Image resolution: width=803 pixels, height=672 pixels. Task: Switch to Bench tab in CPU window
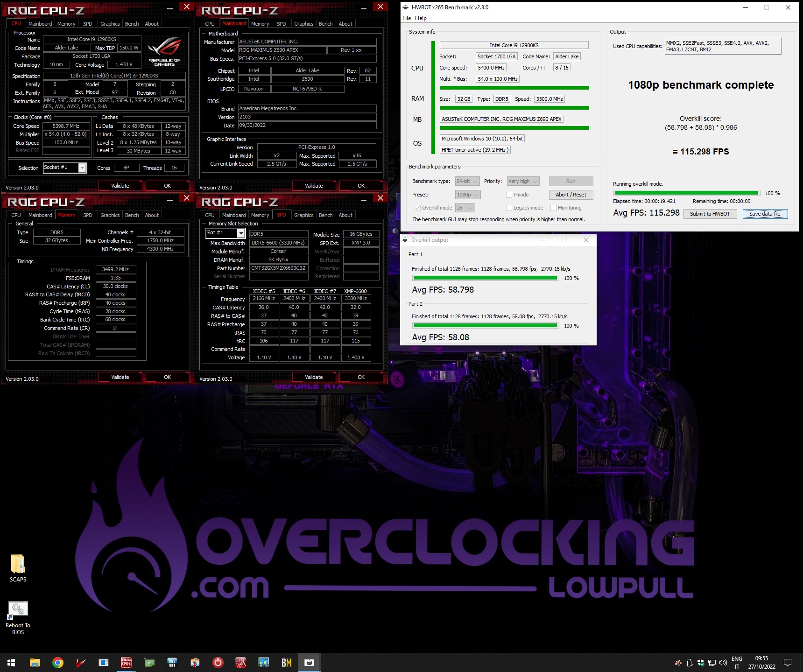tap(132, 24)
